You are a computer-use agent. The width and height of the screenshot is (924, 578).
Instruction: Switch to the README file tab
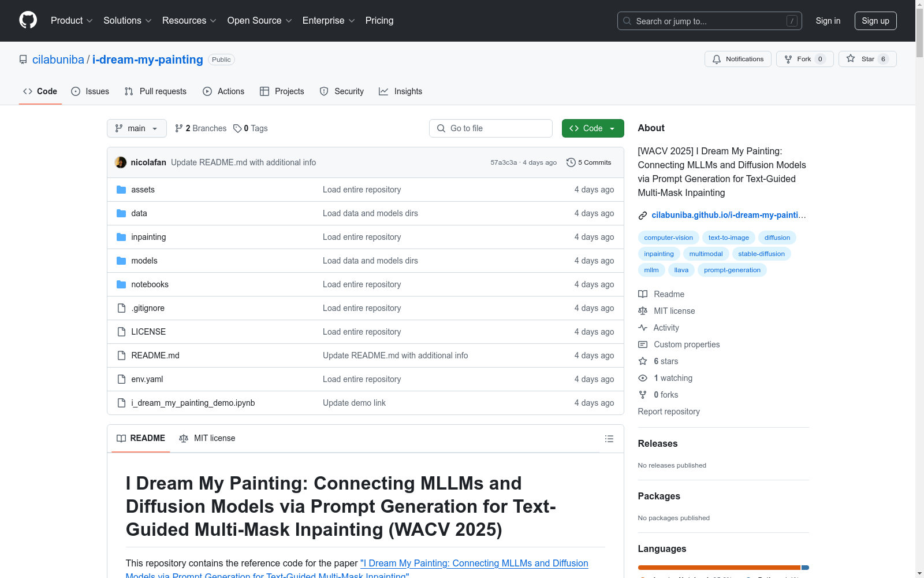pyautogui.click(x=141, y=438)
